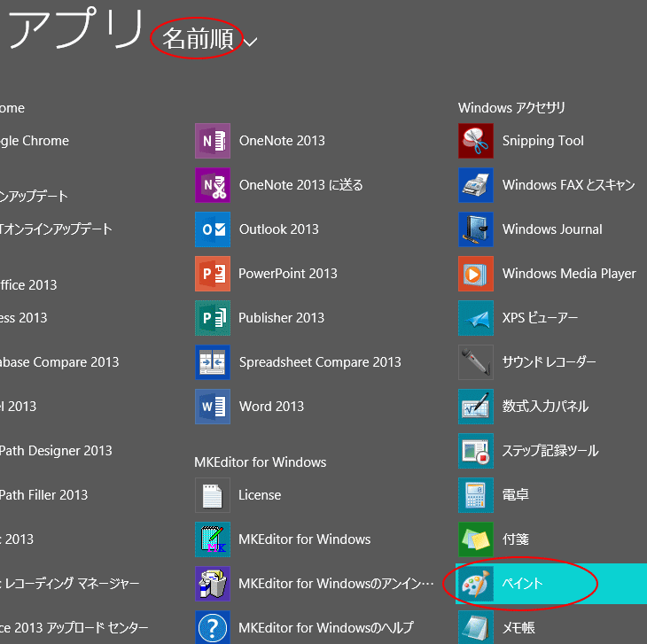Open Spreadsheet Compare 2013 icon

click(213, 362)
